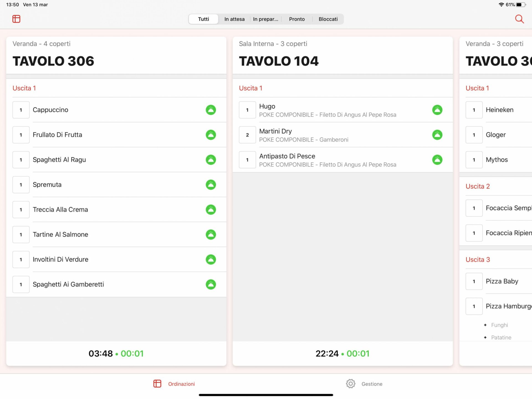Switch to the In prepar... tab
This screenshot has height=399, width=532.
265,19
